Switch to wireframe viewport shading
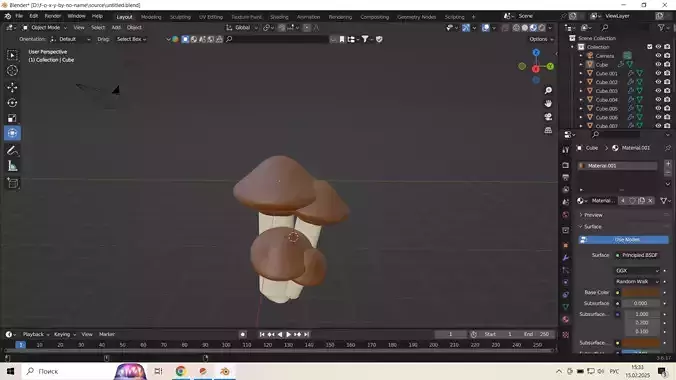This screenshot has width=676, height=380. [x=516, y=28]
